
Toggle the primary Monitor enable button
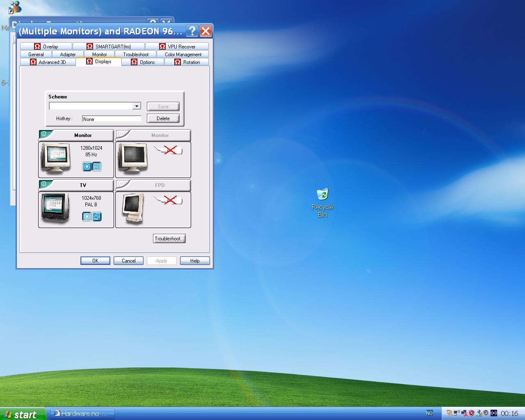(44, 134)
